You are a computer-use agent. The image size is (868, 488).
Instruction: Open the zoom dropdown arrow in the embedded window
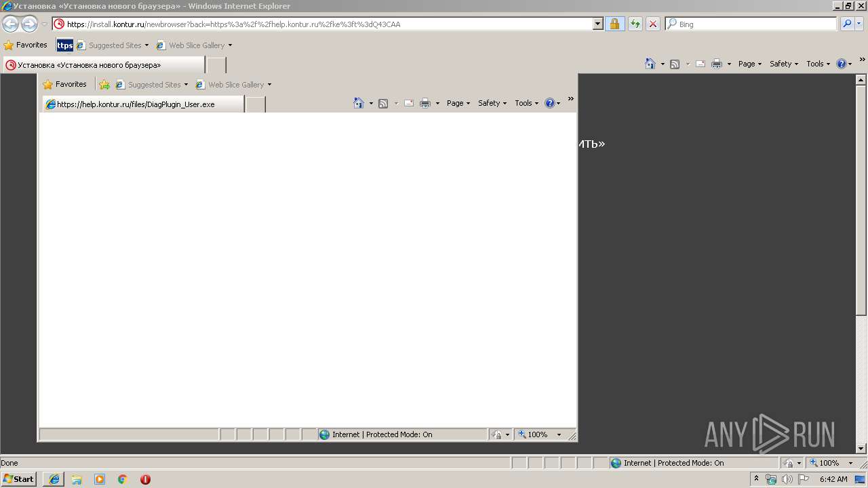(559, 434)
